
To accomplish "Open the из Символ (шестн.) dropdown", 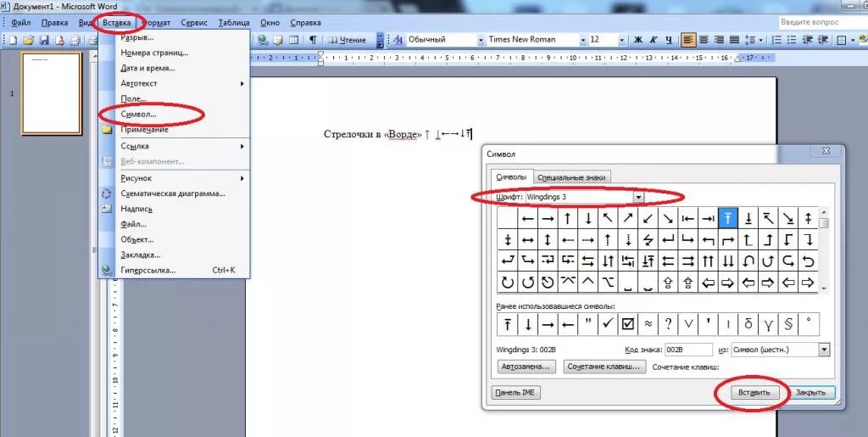I will (x=825, y=350).
